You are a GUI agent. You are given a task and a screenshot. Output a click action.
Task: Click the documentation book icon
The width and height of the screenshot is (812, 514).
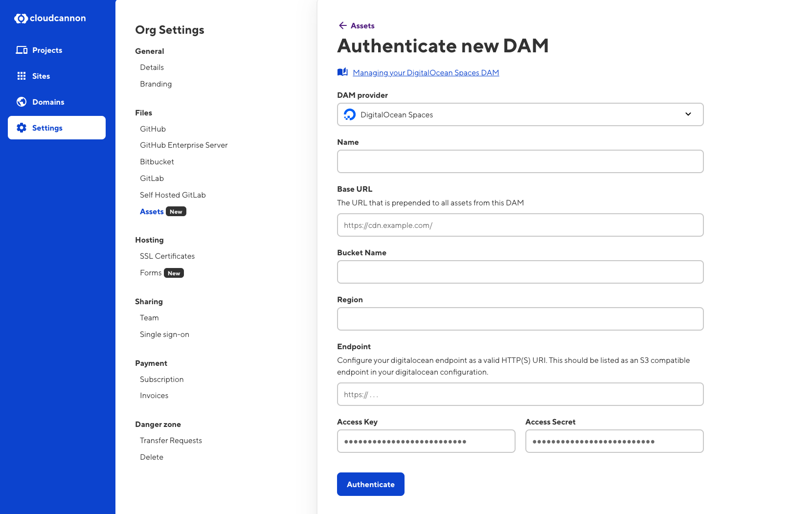(342, 72)
